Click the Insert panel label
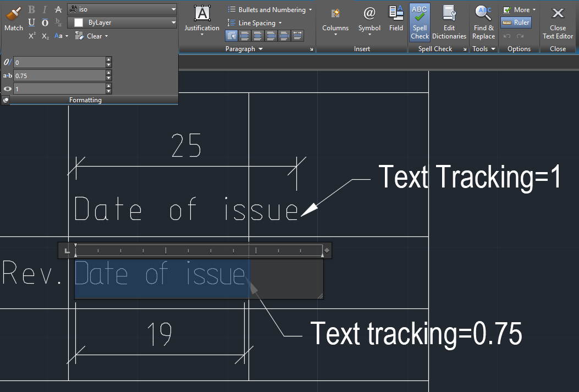 (x=362, y=49)
